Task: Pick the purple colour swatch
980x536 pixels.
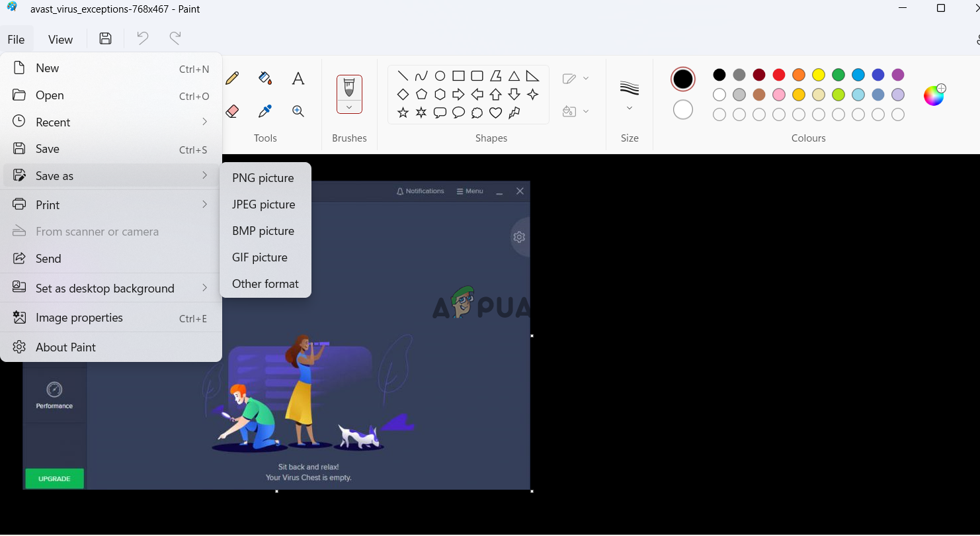Action: pyautogui.click(x=898, y=75)
